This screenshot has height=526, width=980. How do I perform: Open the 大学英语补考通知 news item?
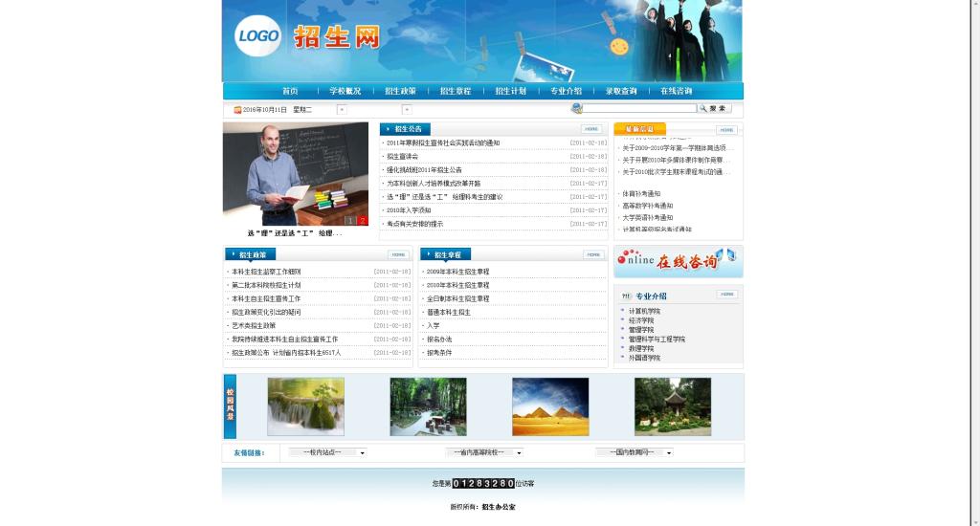pos(648,218)
